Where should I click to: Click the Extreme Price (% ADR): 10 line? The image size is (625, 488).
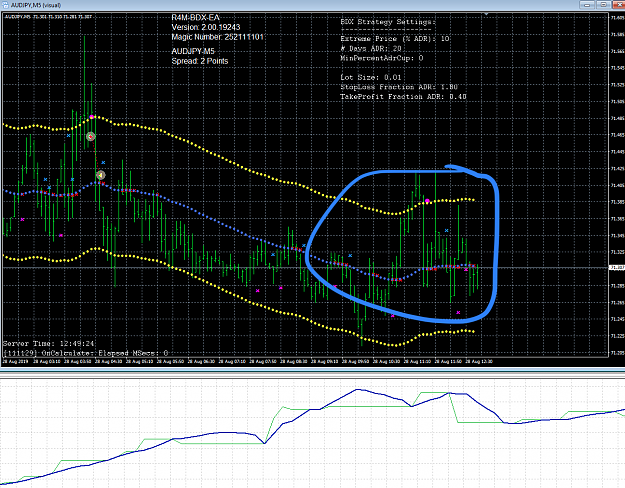[x=395, y=39]
